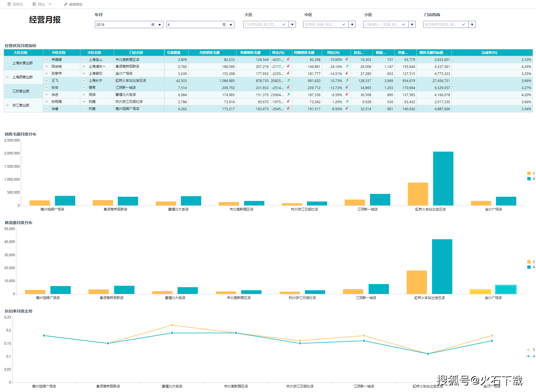Click the checkmark in 中区 filter
The width and height of the screenshot is (536, 392).
[x=344, y=25]
